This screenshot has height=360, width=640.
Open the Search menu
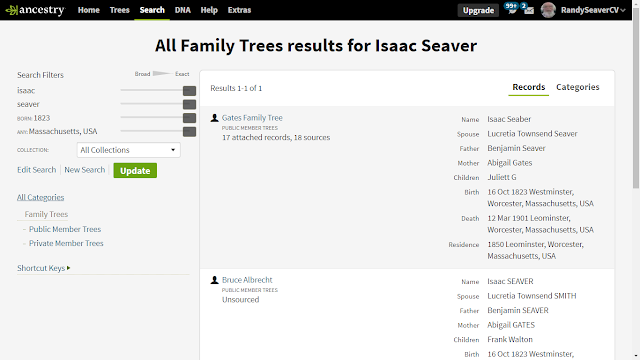click(x=152, y=10)
